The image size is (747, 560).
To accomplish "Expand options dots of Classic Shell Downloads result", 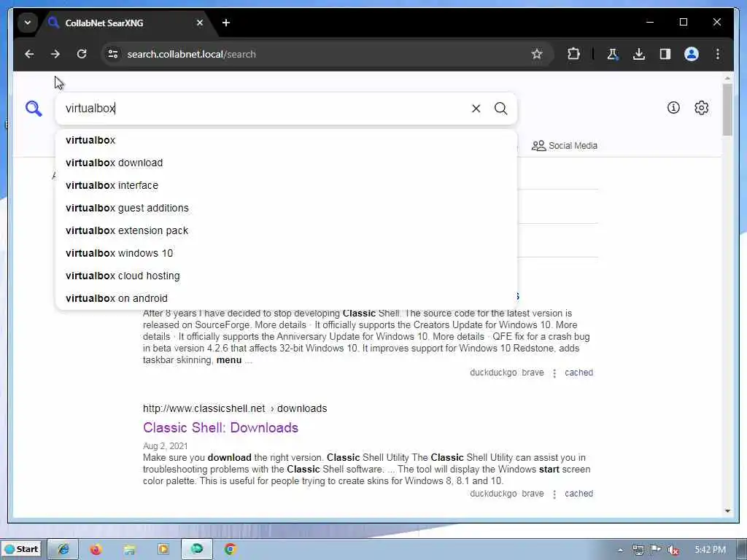I will pos(554,494).
